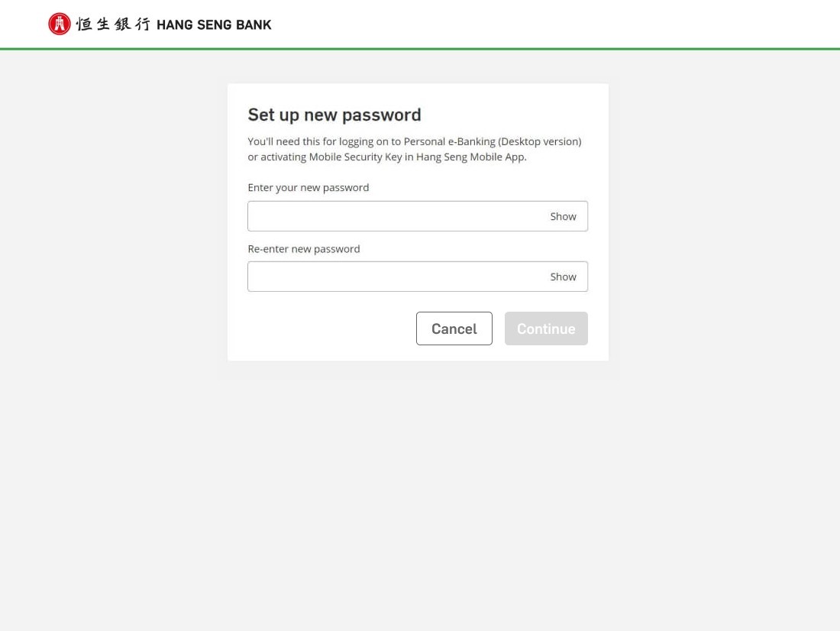
Task: Click the green divider line under header
Action: [420, 49]
